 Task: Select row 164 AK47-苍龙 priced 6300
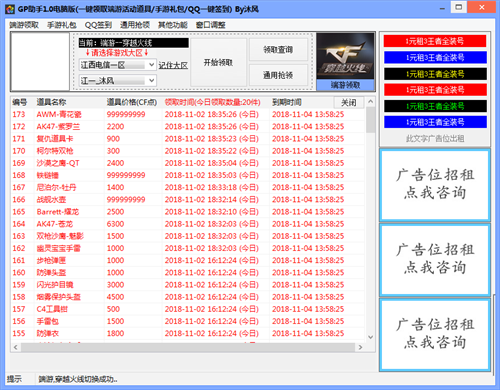pos(188,224)
